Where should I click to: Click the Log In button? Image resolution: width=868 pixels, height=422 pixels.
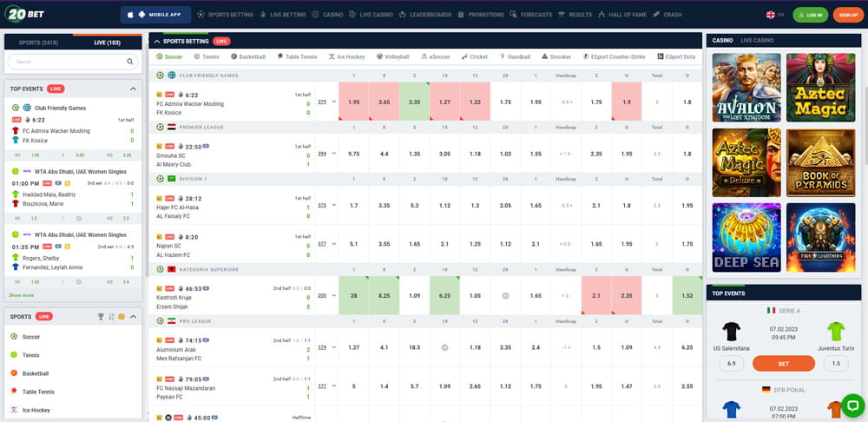[x=811, y=15]
